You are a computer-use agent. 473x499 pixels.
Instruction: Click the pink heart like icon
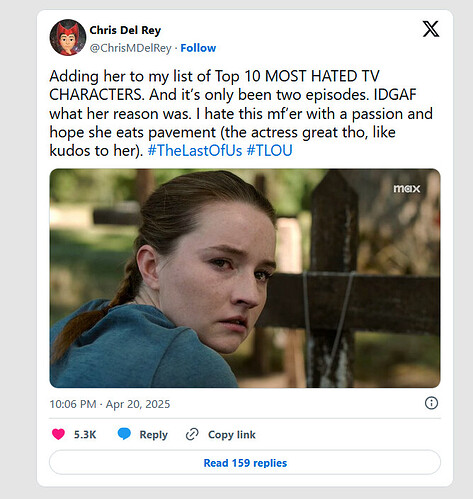click(x=58, y=434)
